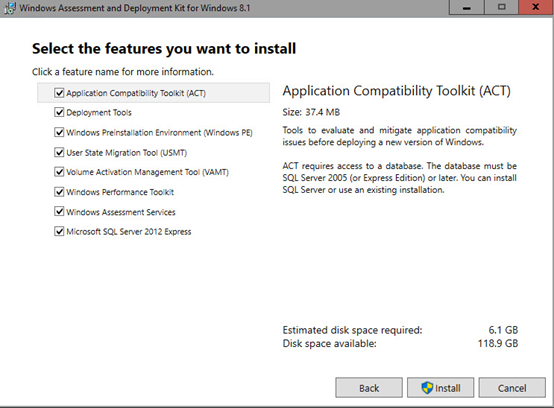
Task: Toggle Microsoft SQL Server 2012 Express checkbox
Action: click(x=59, y=231)
